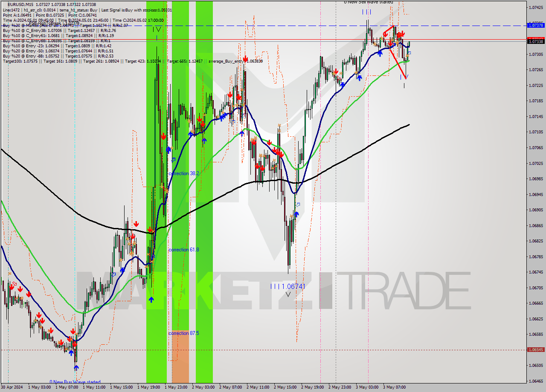This screenshot has height=392, width=546.
Task: Select the 'Buy %10 @ C_Entry61: 1.0681' row
Action: pyautogui.click(x=58, y=35)
